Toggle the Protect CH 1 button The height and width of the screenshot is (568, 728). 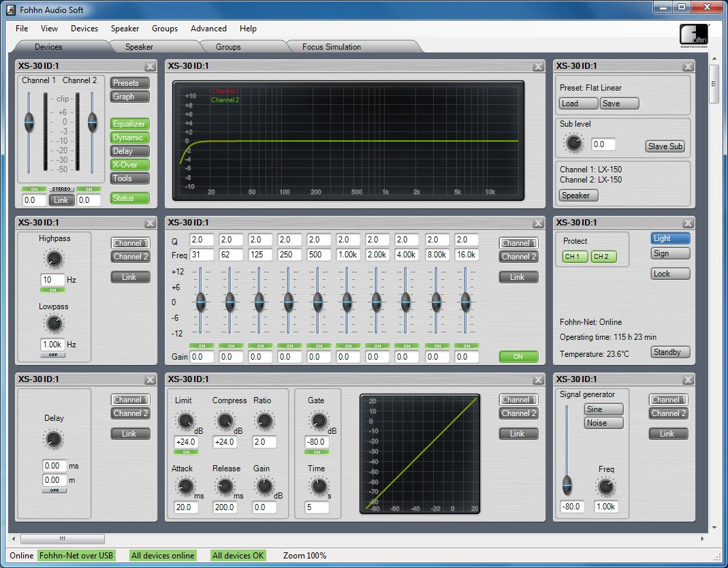(x=575, y=256)
